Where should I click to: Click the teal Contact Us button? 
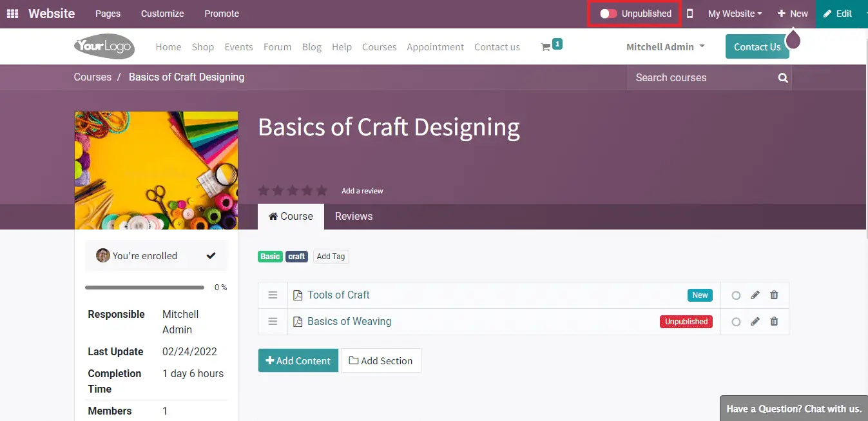tap(757, 47)
